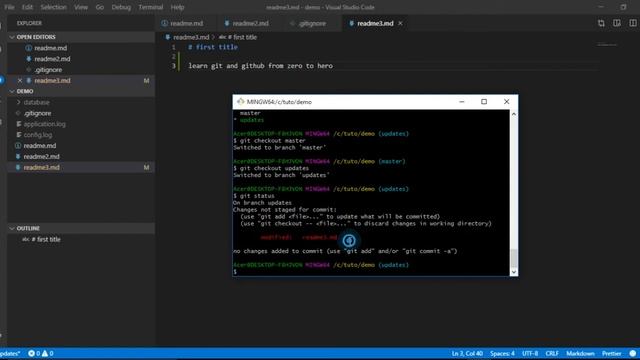The height and width of the screenshot is (360, 640).
Task: Open the warnings count in status bar
Action: (47, 353)
